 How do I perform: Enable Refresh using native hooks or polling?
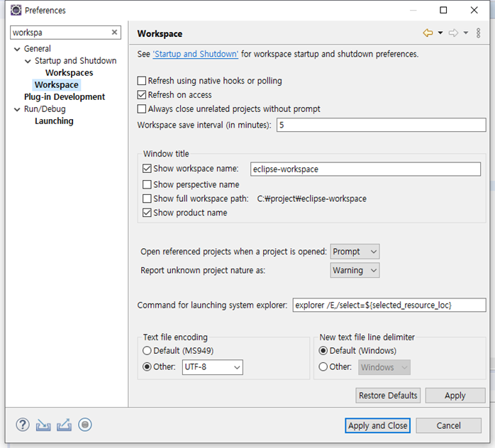tap(142, 81)
